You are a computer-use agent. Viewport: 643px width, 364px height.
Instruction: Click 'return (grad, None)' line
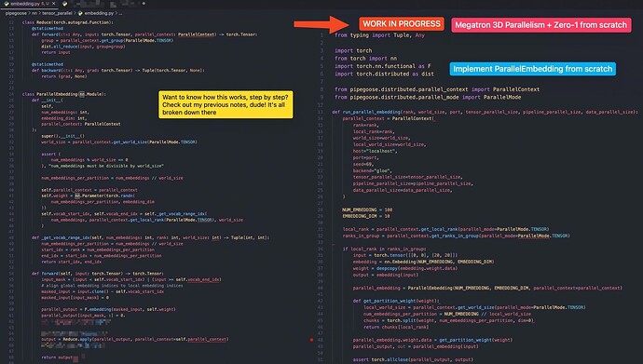pos(64,76)
